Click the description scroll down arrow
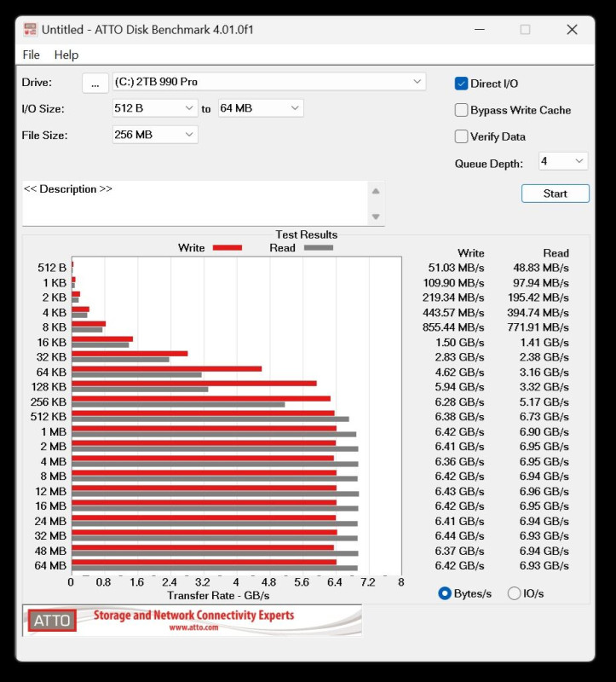Viewport: 616px width, 682px height. point(376,217)
